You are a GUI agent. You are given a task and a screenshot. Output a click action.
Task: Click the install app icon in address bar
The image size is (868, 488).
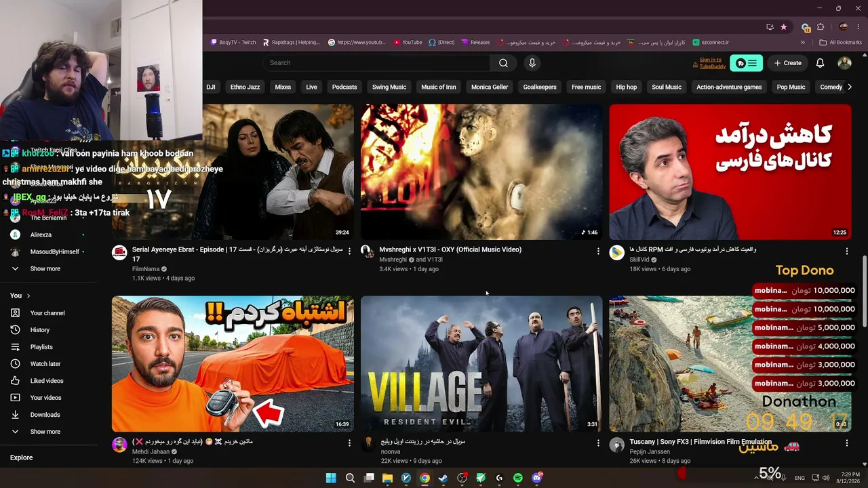(770, 27)
